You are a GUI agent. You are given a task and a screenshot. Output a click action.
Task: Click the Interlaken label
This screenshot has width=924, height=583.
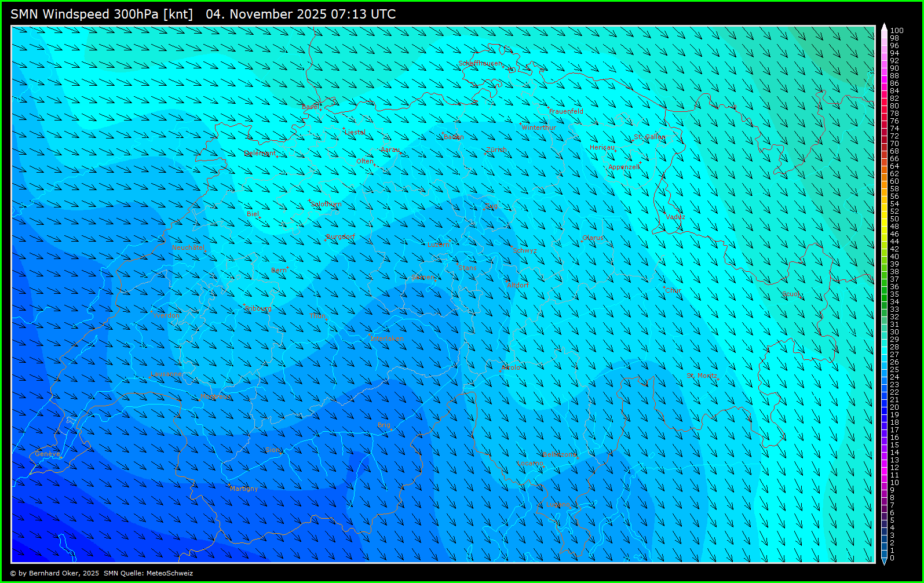pos(386,338)
